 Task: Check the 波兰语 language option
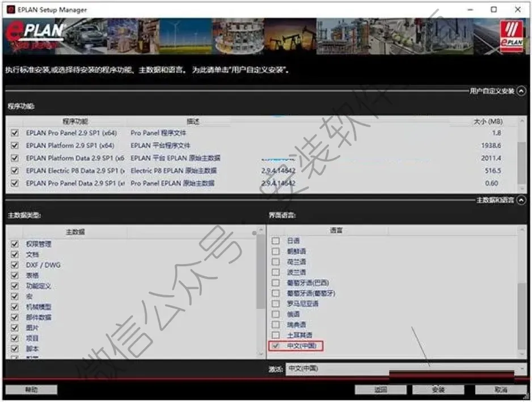pyautogui.click(x=276, y=272)
